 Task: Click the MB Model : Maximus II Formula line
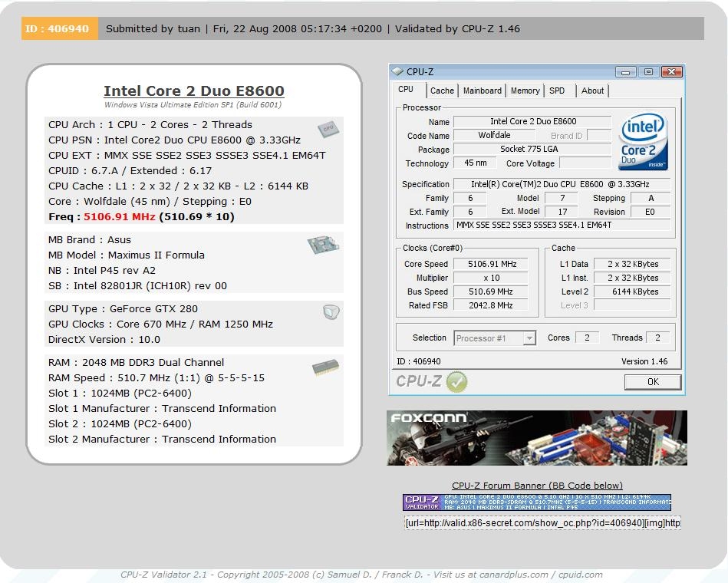[x=127, y=255]
